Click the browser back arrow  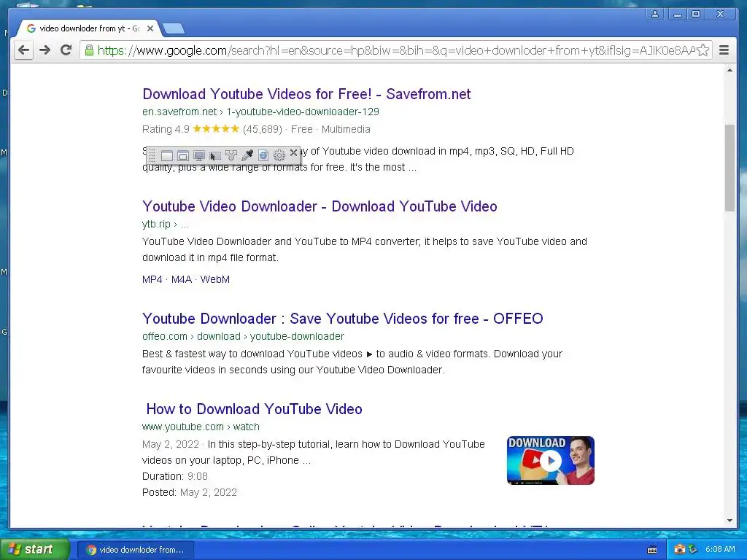[x=23, y=50]
